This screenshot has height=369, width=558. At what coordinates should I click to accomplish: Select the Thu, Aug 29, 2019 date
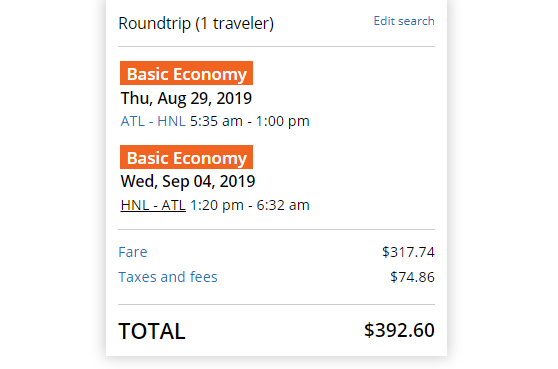[186, 99]
